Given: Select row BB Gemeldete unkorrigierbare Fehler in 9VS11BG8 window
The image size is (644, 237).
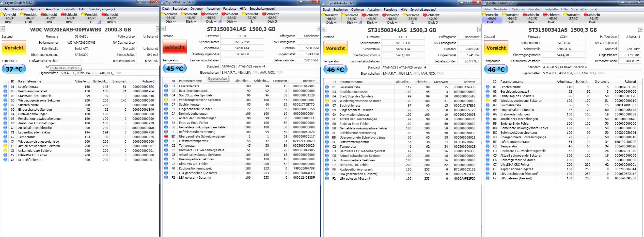Looking at the screenshot, I should point(400,128).
